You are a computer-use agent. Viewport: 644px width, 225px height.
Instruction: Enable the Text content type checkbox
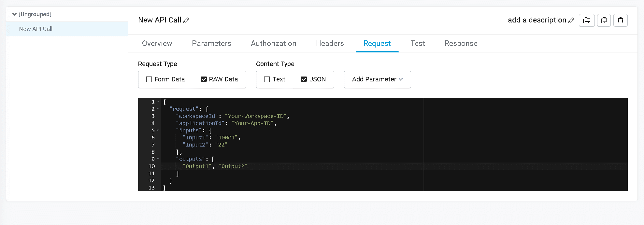[x=267, y=79]
